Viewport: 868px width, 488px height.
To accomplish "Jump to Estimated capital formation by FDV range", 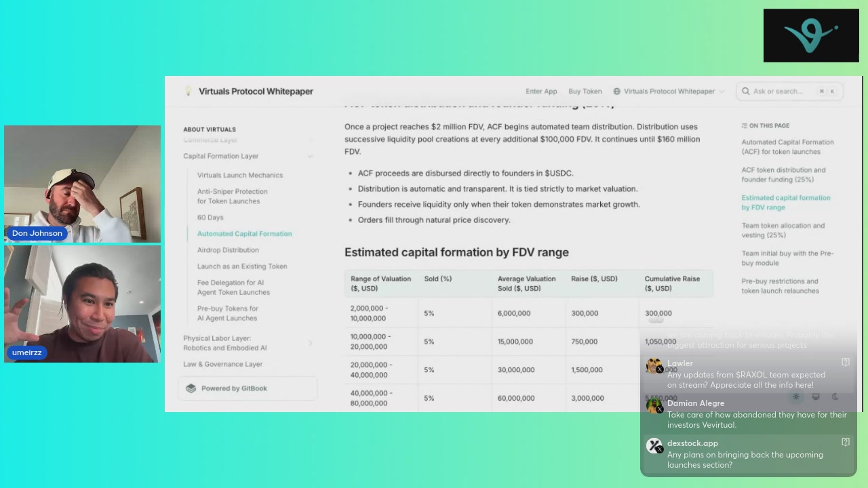I will pyautogui.click(x=786, y=203).
